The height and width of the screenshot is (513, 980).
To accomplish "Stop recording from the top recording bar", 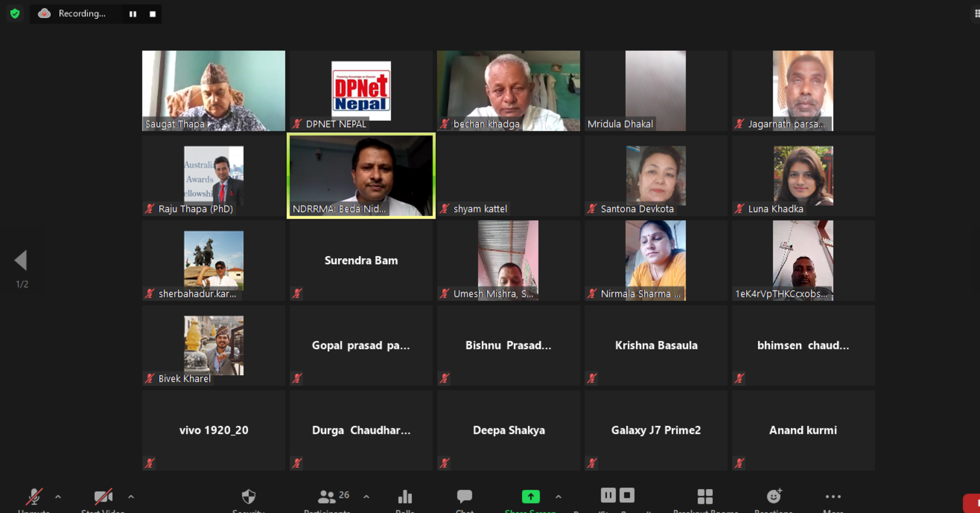I will pyautogui.click(x=153, y=14).
